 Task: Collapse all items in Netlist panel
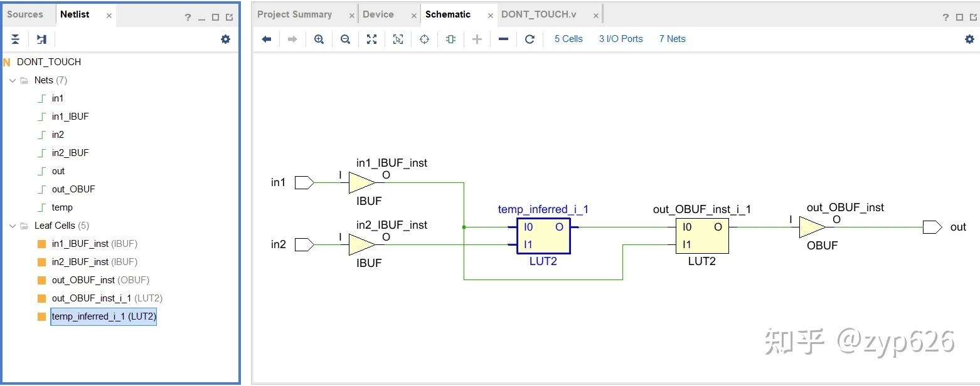(x=16, y=39)
